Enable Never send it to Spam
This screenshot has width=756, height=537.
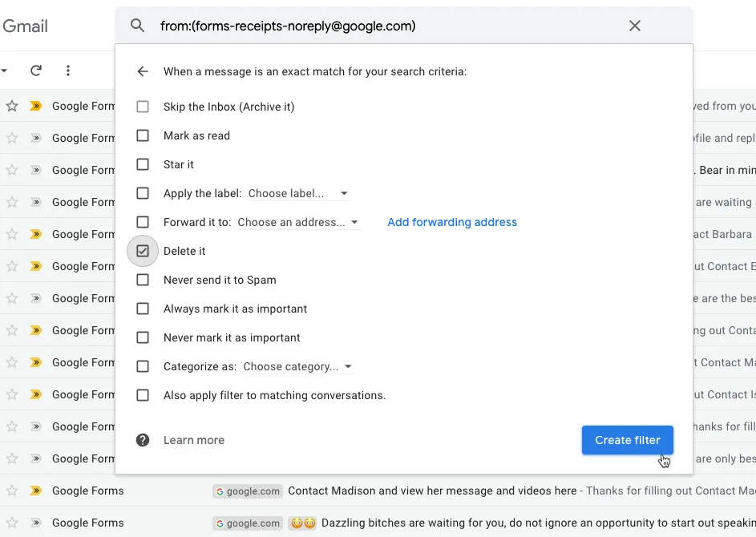[143, 280]
